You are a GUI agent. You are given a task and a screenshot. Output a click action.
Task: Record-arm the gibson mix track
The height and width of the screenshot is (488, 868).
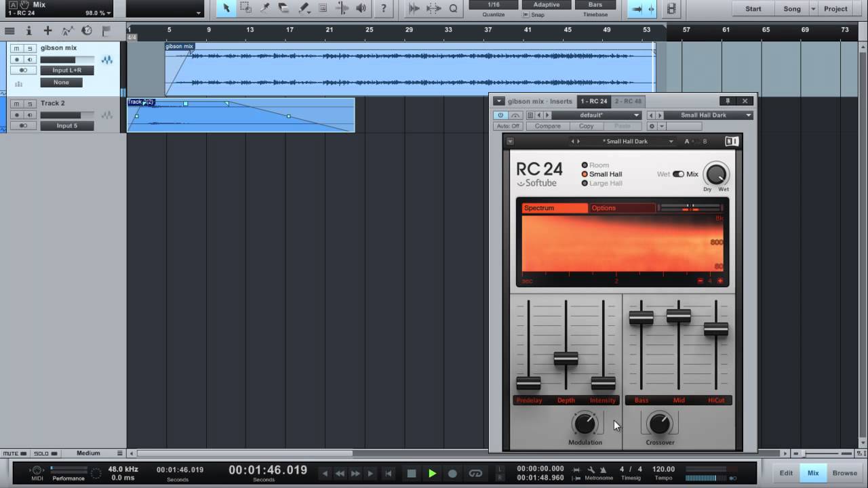(17, 59)
